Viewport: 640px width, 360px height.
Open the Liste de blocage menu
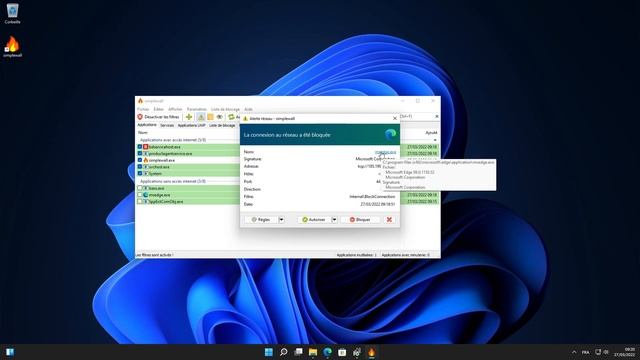pos(225,109)
